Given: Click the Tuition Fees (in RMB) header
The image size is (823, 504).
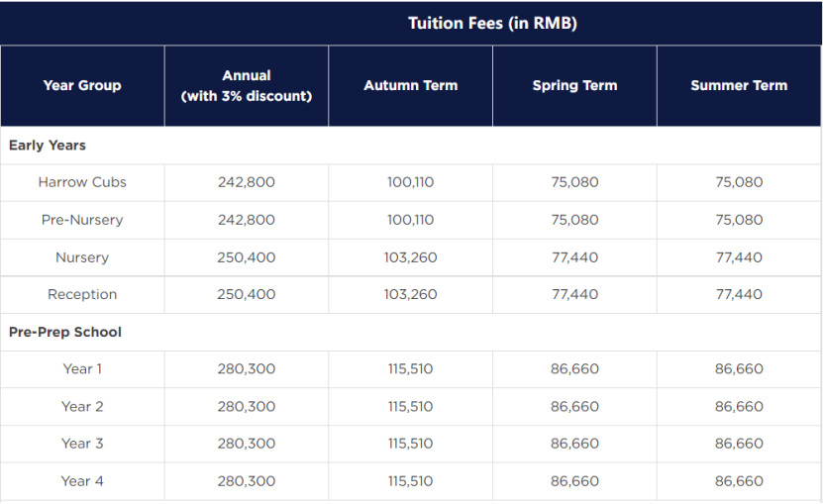Looking at the screenshot, I should coord(492,23).
